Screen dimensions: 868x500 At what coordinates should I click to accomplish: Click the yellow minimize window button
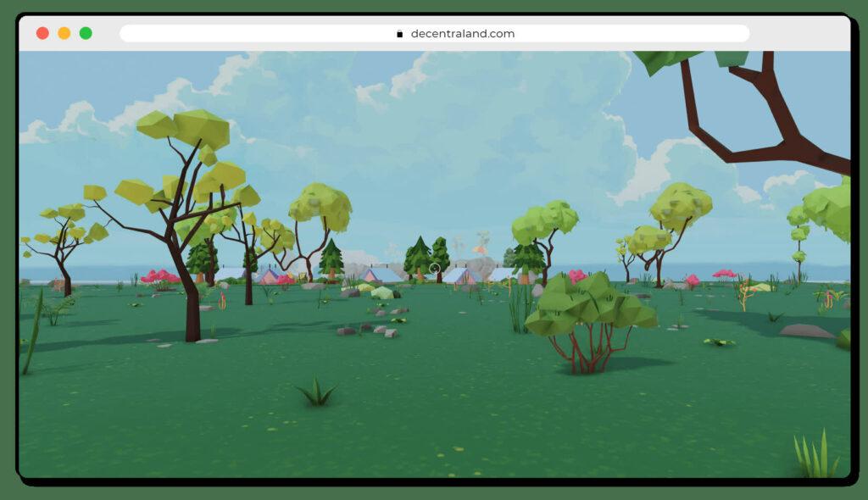(x=64, y=33)
